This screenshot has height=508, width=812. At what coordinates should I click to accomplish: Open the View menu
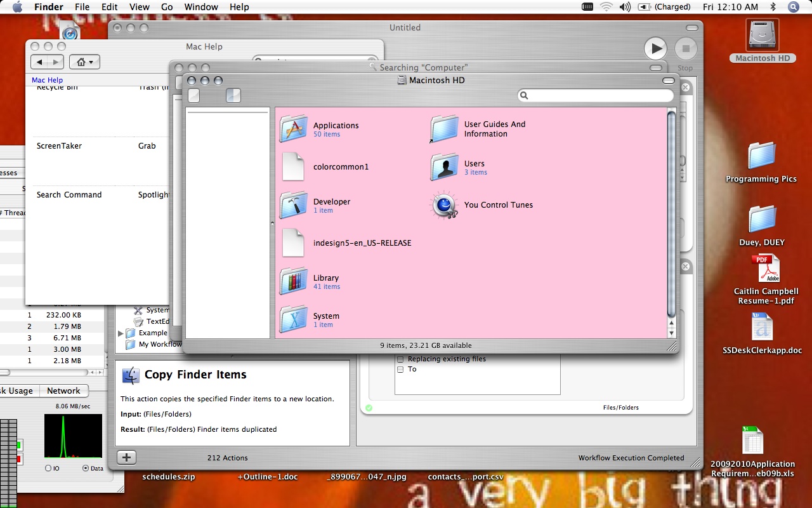(x=139, y=7)
